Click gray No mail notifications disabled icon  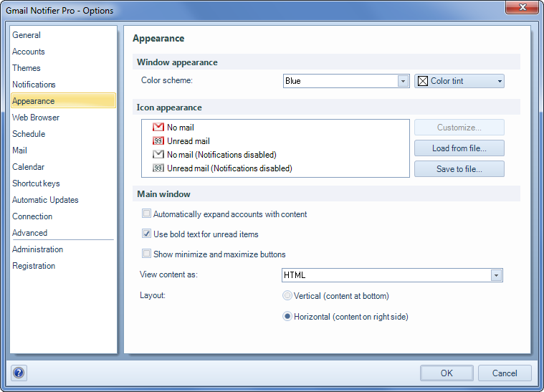[x=158, y=154]
